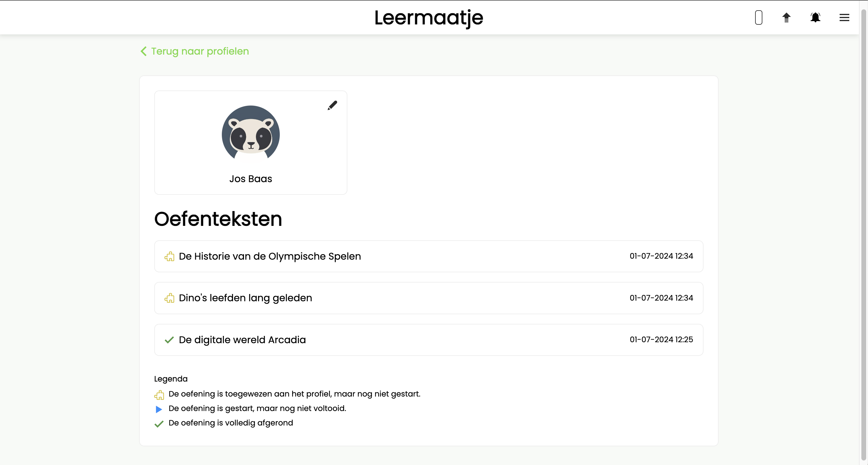Open the notifications bell

(815, 17)
